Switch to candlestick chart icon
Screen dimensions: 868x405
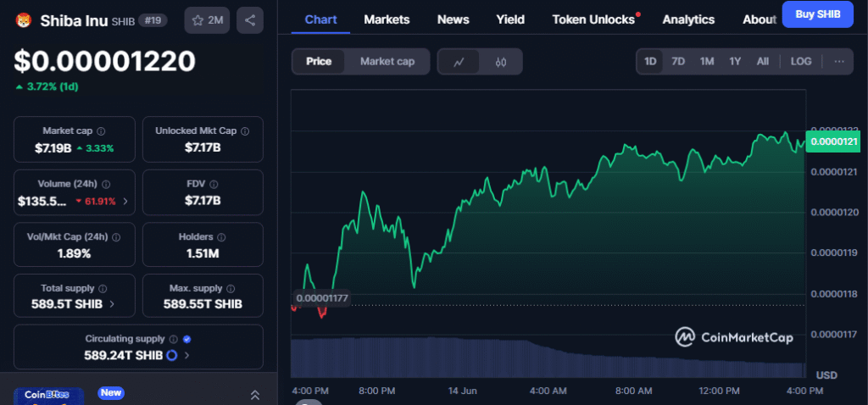(500, 61)
